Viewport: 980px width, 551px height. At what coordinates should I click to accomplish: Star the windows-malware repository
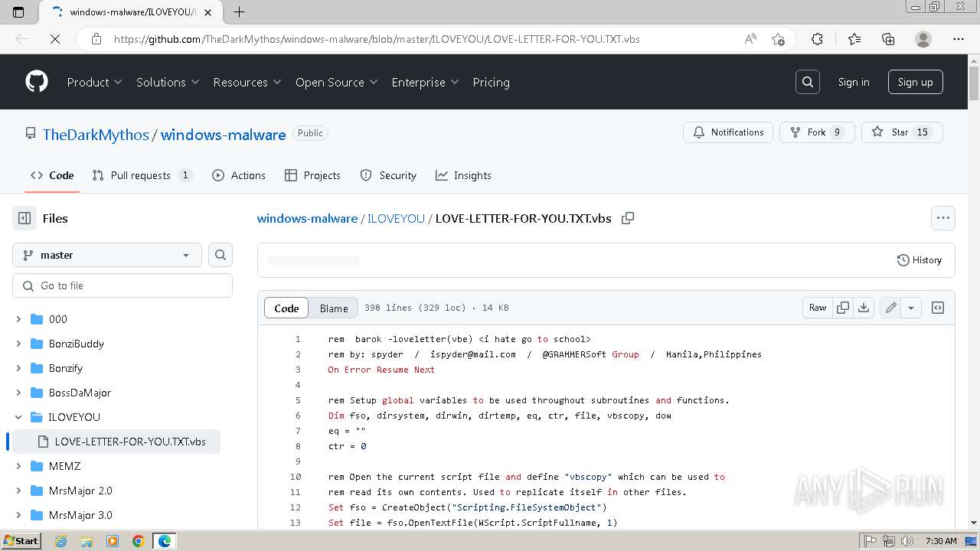pos(902,132)
